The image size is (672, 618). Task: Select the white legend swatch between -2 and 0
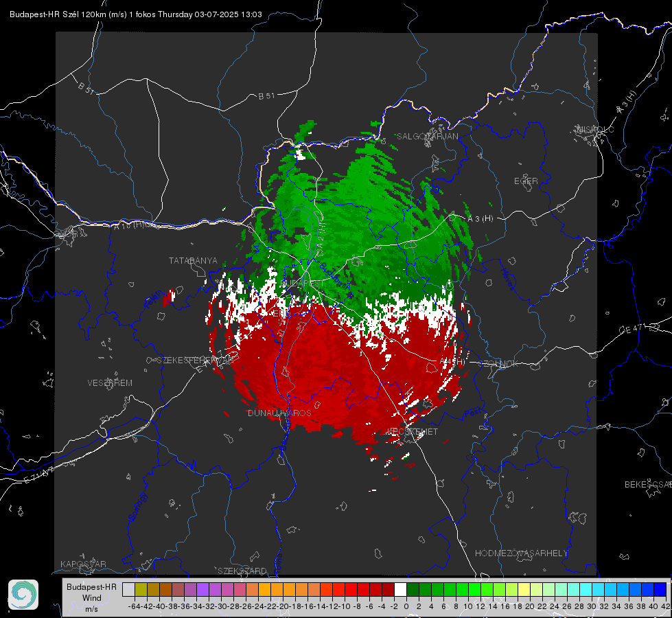(x=400, y=589)
